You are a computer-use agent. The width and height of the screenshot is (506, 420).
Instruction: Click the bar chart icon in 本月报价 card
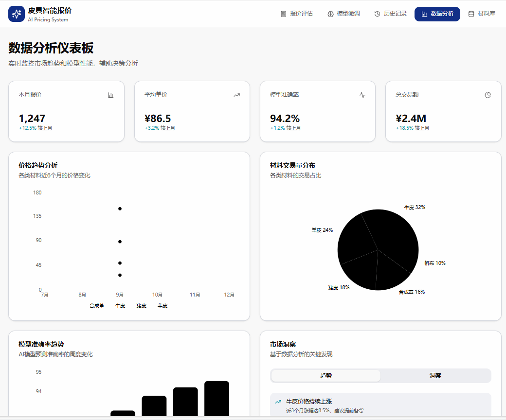(x=110, y=95)
